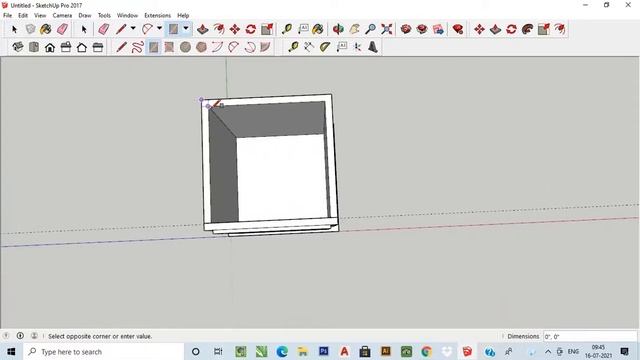Open Microsoft Edge from the taskbar
The image size is (640, 360).
282,351
